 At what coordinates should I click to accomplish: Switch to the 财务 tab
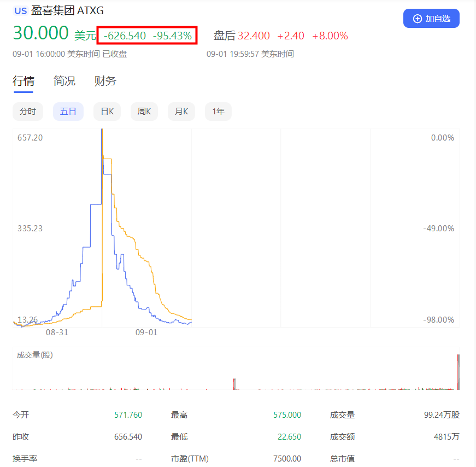pyautogui.click(x=105, y=81)
